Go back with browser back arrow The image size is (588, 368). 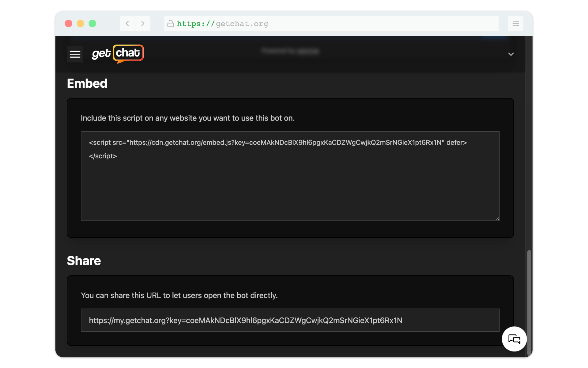(x=127, y=24)
